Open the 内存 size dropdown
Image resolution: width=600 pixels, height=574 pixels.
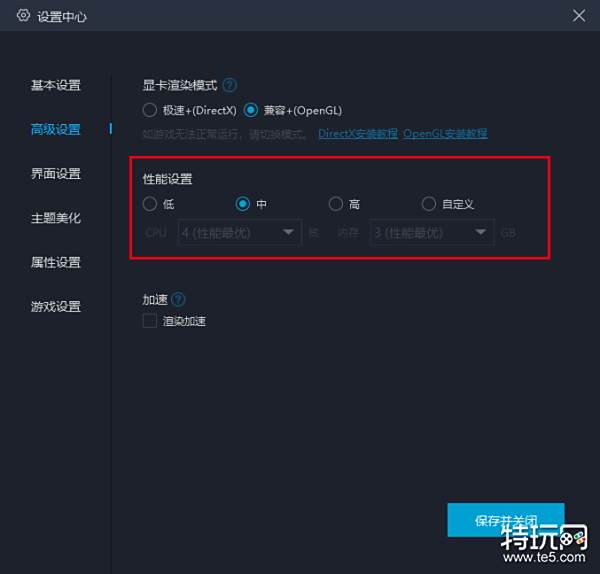click(x=431, y=233)
